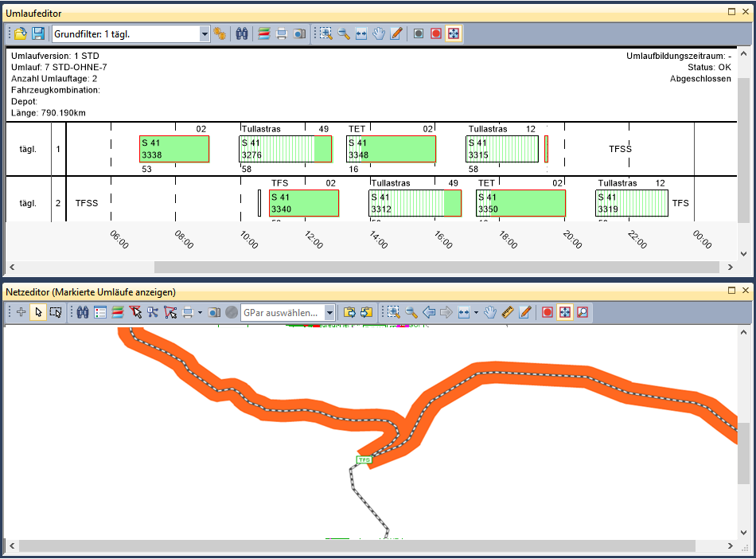
Task: Click the back arrow in Netzeditor toolbar
Action: tap(428, 312)
